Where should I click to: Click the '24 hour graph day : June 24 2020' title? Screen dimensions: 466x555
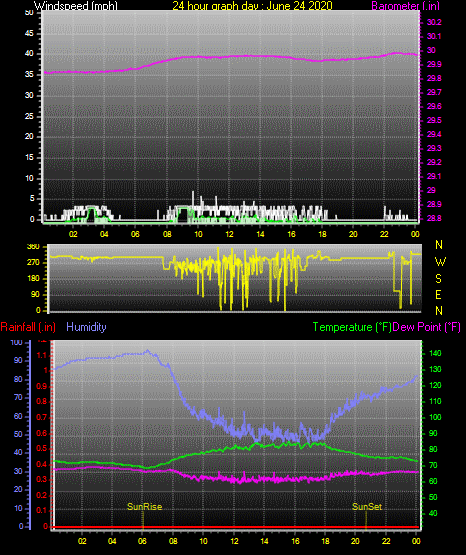(x=253, y=6)
